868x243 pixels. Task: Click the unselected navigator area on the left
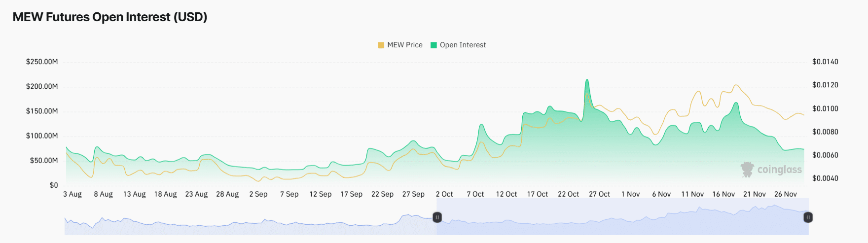(247, 225)
